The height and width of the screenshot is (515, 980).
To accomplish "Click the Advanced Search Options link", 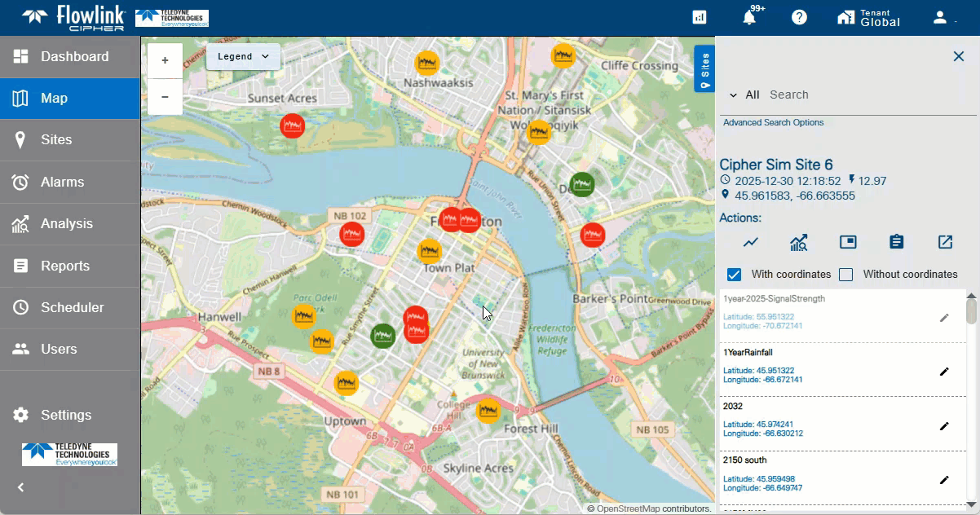I will [x=773, y=123].
